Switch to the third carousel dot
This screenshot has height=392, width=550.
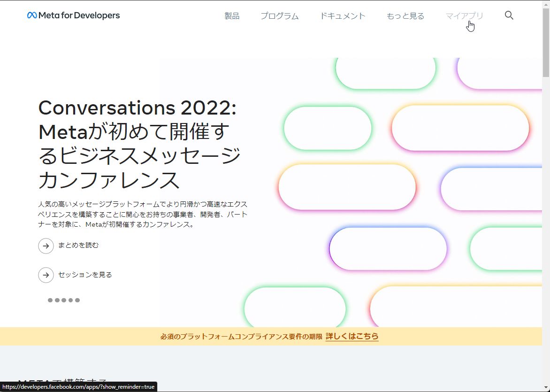64,300
